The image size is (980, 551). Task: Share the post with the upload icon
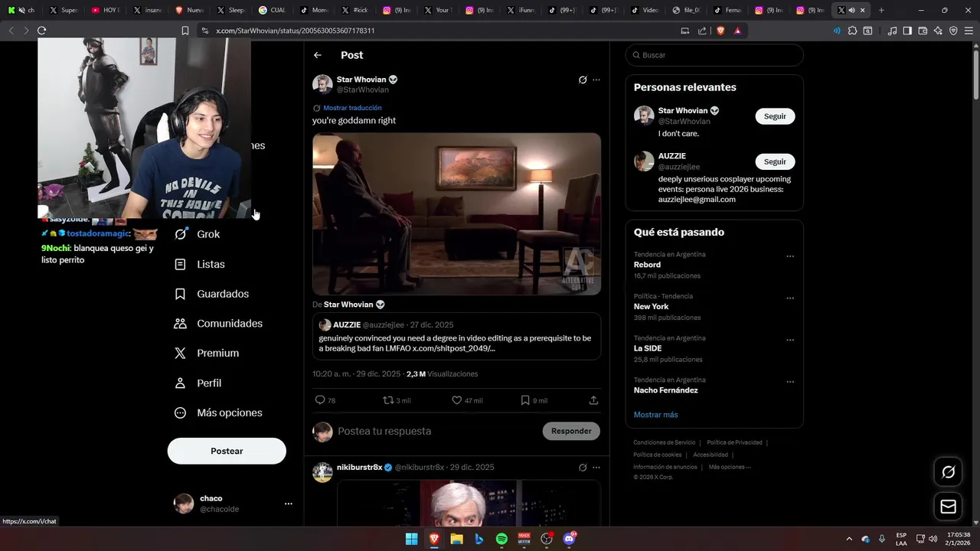[x=593, y=400]
